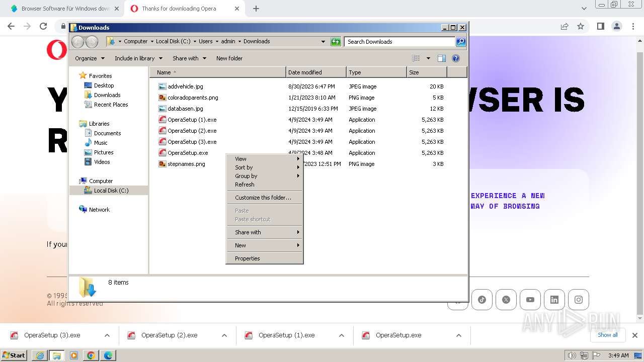Click Chrome back arrow
Viewport: 644px width, 362px height.
(x=11, y=26)
